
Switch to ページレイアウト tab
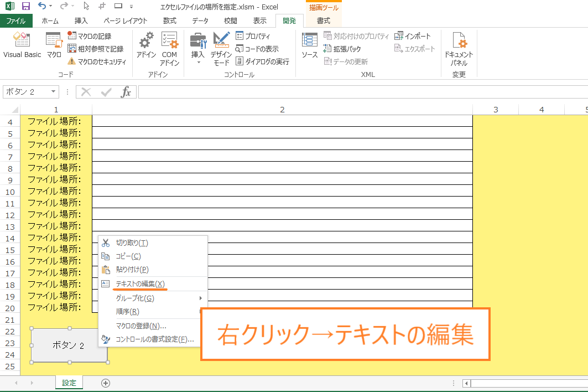[125, 20]
